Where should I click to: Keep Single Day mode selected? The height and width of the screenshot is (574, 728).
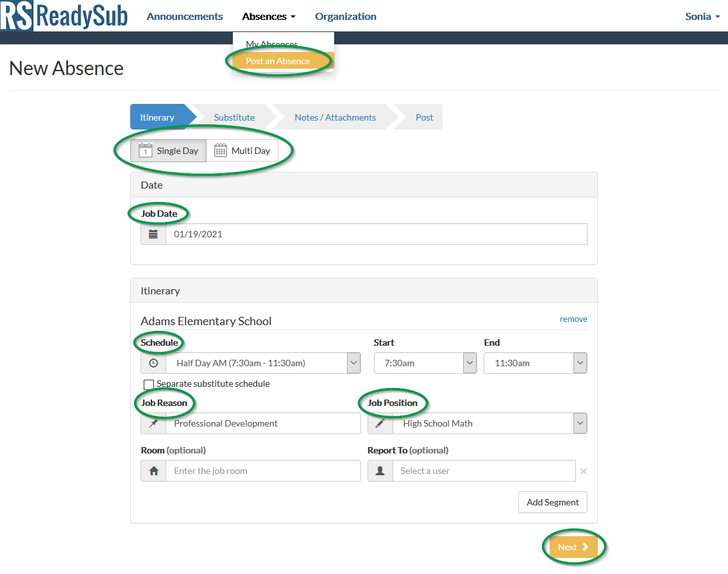point(168,150)
